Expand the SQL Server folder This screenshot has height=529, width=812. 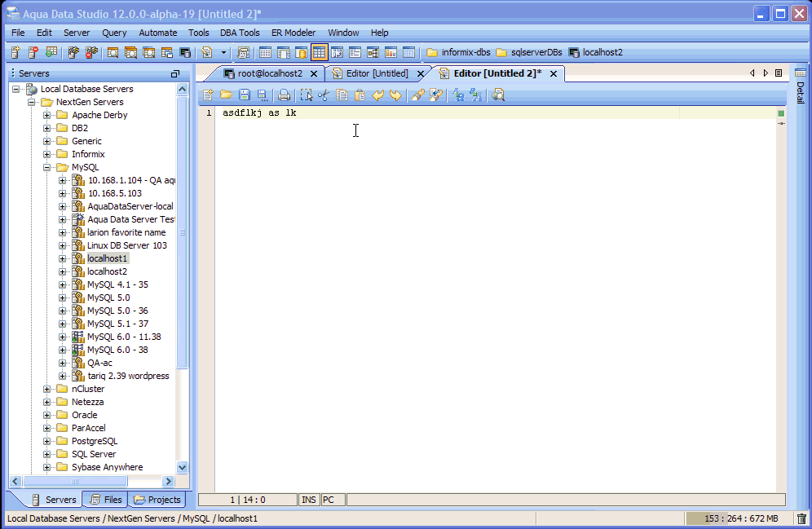[47, 454]
